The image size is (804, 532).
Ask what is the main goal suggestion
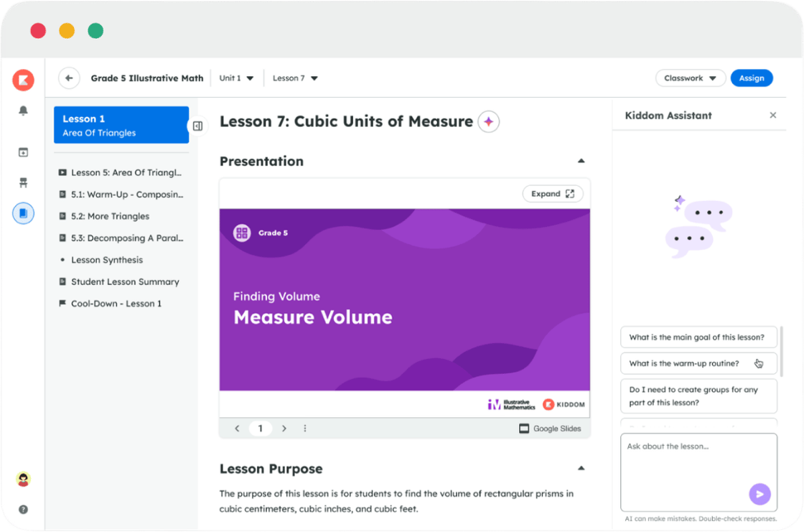[698, 337]
